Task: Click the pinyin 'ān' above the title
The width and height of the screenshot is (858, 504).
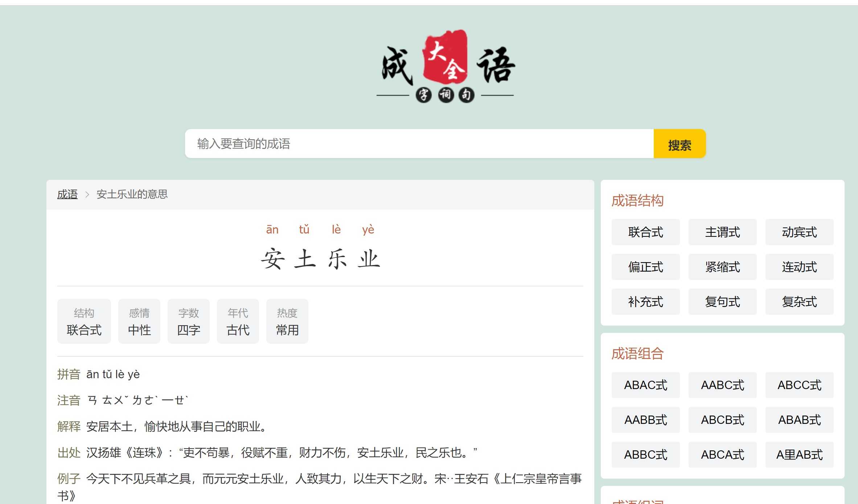Action: [x=272, y=230]
